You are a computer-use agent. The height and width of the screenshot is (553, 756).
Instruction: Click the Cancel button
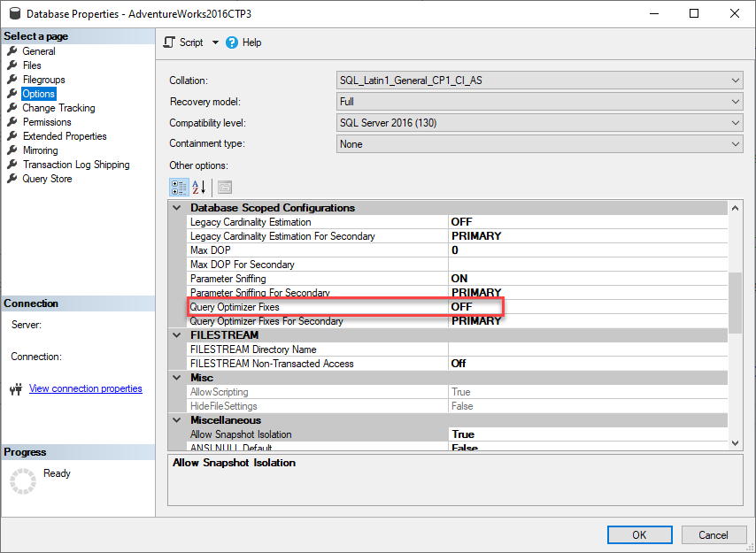714,535
